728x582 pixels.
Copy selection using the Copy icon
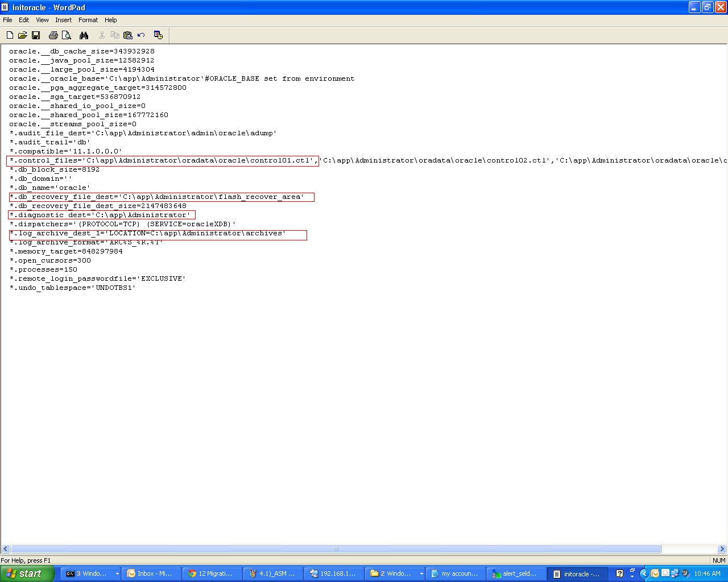pos(115,35)
